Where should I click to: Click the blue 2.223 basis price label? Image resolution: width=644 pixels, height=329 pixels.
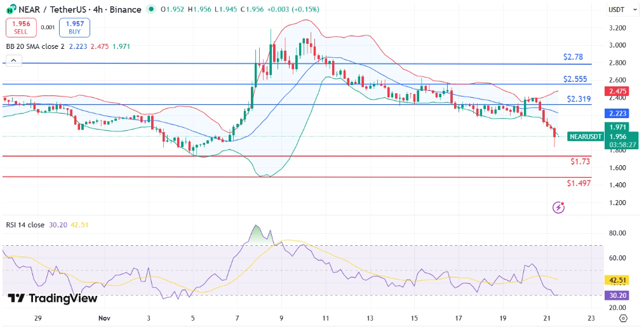point(619,113)
